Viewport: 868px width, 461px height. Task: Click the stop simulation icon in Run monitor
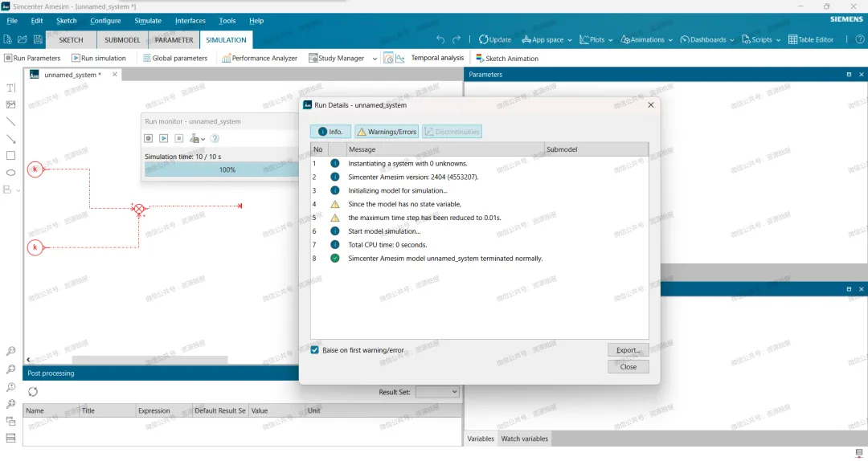tap(178, 138)
